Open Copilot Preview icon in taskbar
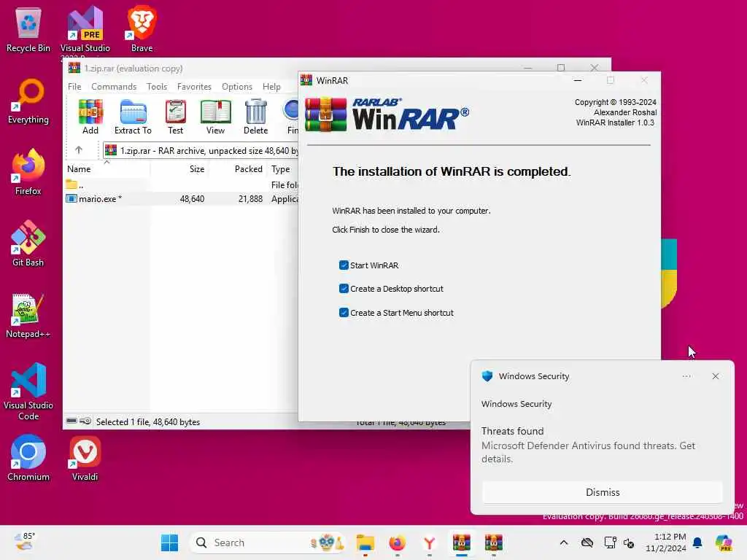The height and width of the screenshot is (560, 747). (x=724, y=542)
